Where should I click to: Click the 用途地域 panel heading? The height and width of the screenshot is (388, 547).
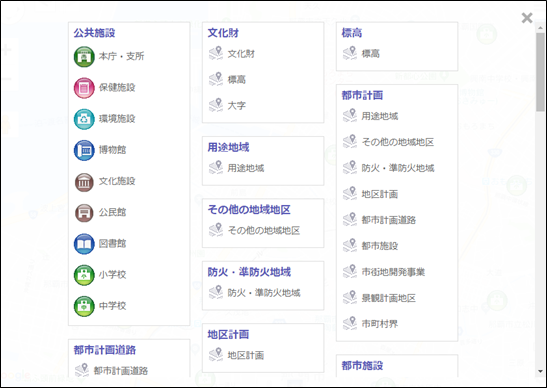point(228,147)
